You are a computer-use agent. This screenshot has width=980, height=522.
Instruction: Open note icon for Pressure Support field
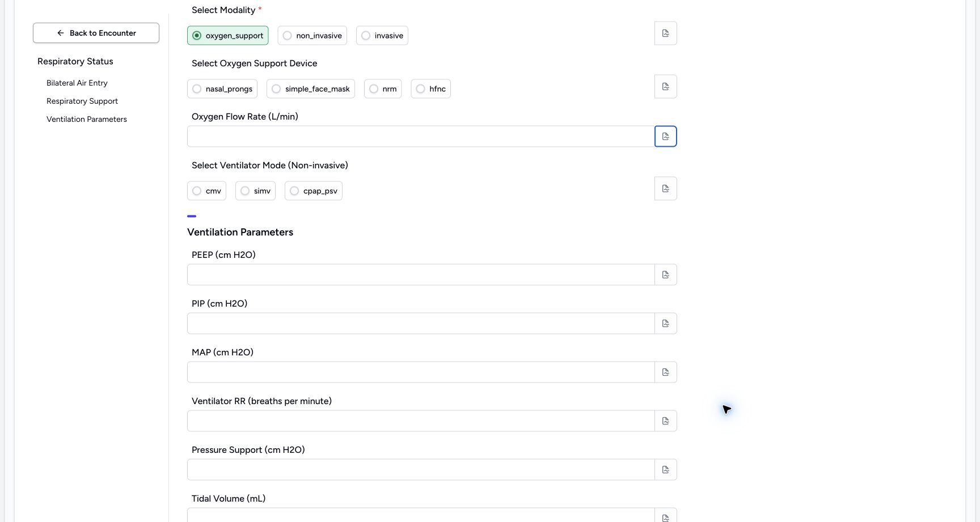tap(665, 470)
